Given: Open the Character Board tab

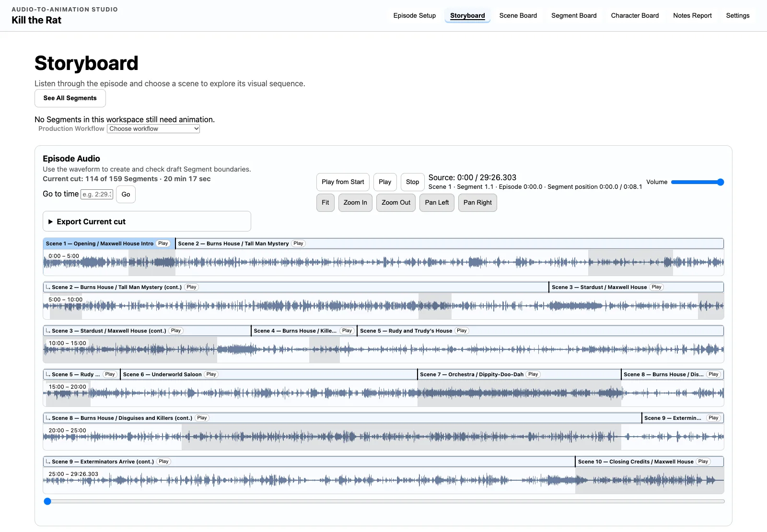Looking at the screenshot, I should pyautogui.click(x=635, y=15).
